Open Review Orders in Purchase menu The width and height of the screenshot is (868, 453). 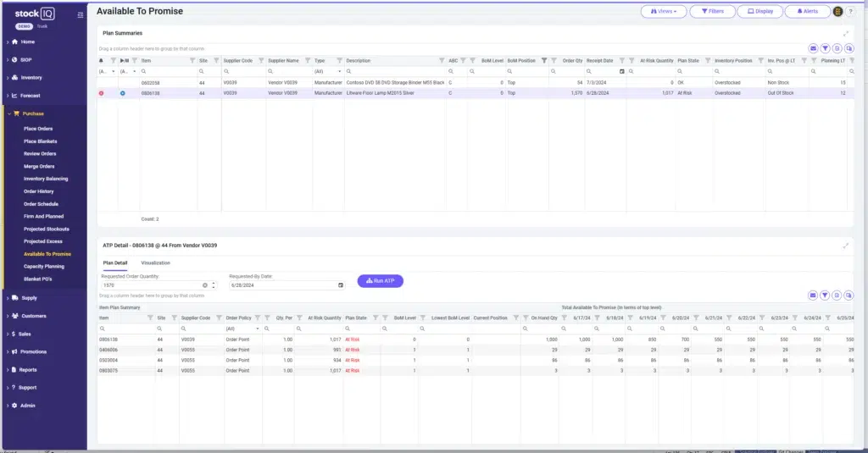pos(40,154)
